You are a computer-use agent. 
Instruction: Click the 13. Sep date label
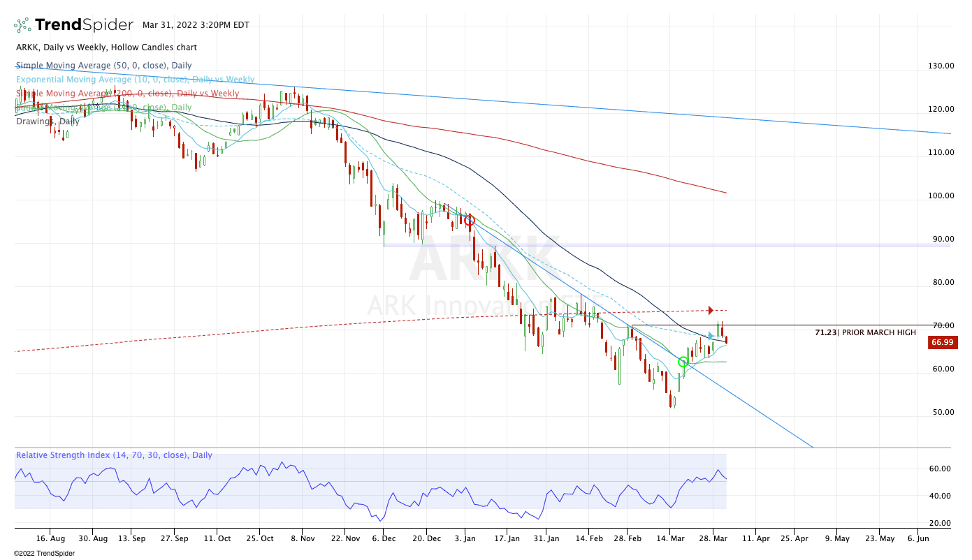coord(131,539)
